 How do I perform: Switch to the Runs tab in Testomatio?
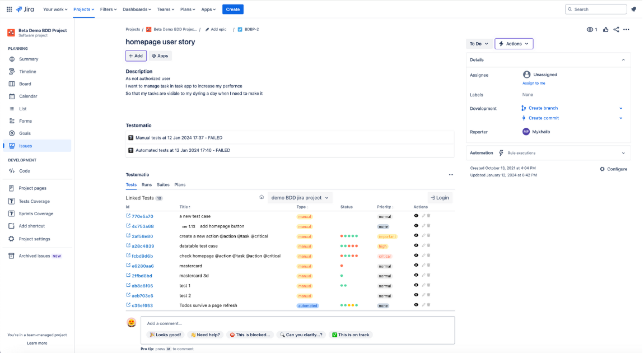pyautogui.click(x=146, y=184)
